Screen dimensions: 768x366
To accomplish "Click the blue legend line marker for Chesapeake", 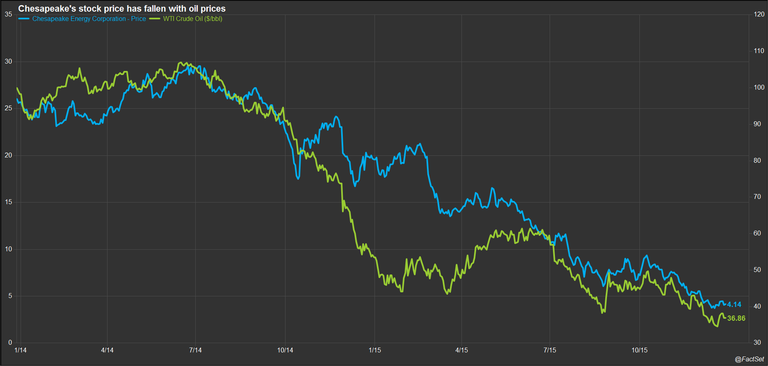I will 24,19.
